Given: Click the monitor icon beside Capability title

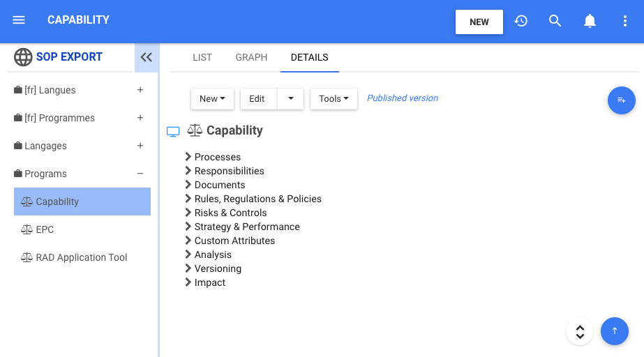Looking at the screenshot, I should click(173, 131).
